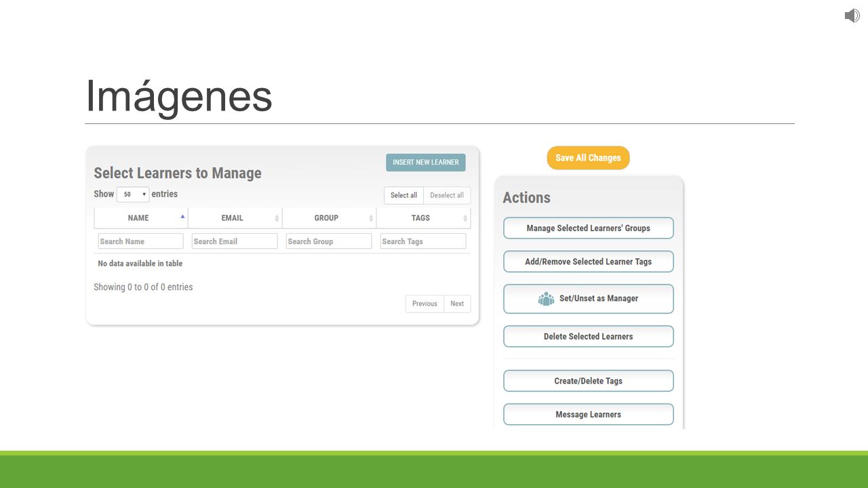This screenshot has width=868, height=488.
Task: Click Add/Remove Selected Learner Tags
Action: [x=588, y=262]
